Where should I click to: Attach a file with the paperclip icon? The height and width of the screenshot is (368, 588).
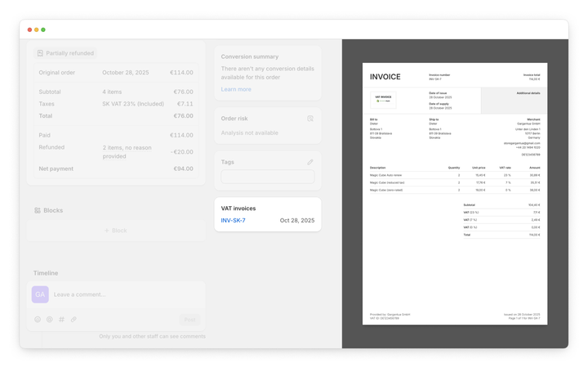coord(73,320)
